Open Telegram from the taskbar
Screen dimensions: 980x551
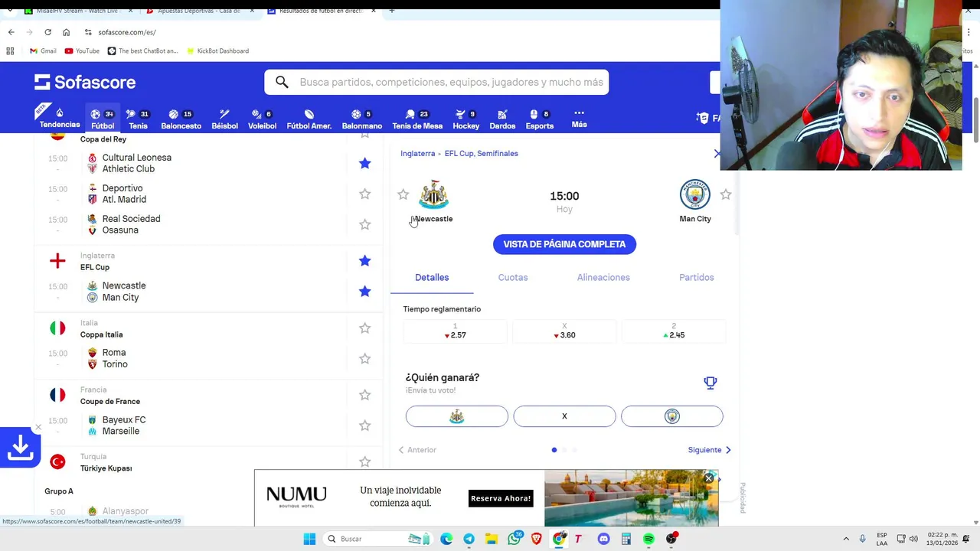point(469,539)
